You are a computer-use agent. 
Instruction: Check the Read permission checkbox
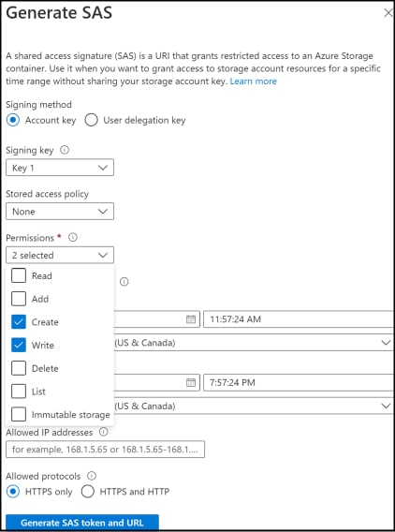[x=19, y=275]
